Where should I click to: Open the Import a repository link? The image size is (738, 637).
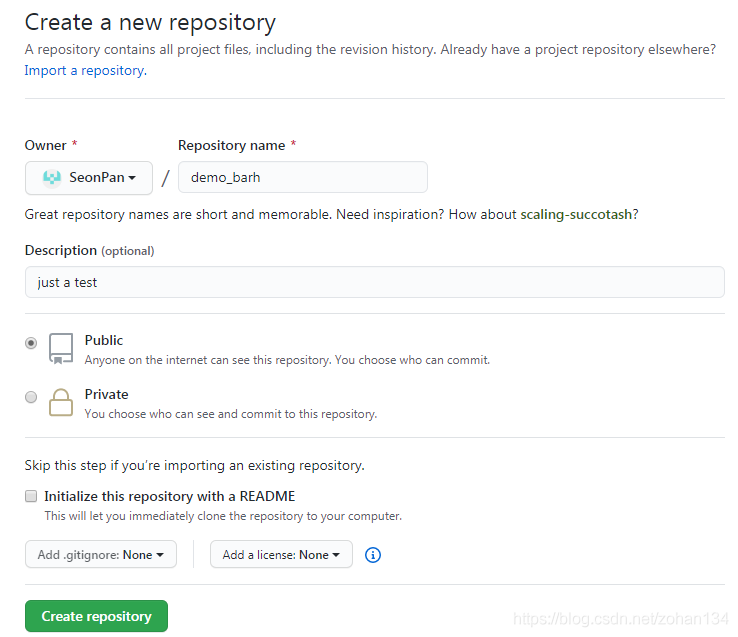[x=84, y=71]
